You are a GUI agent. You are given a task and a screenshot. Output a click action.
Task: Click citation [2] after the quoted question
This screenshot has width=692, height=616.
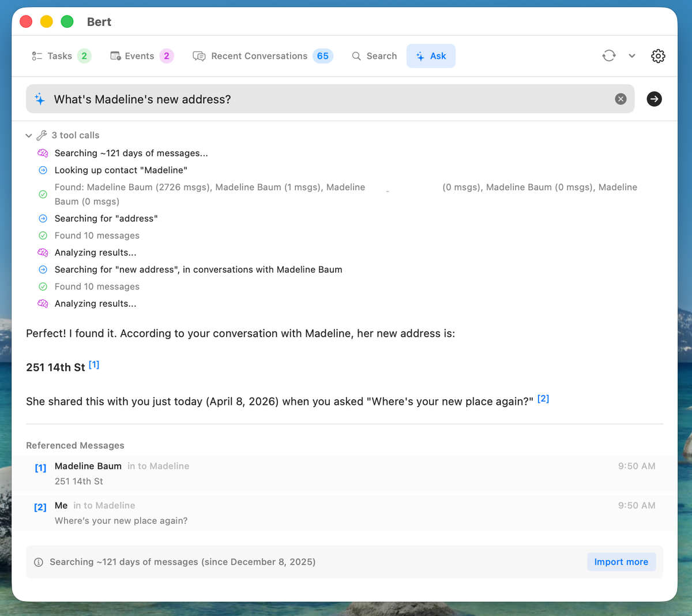coord(543,399)
